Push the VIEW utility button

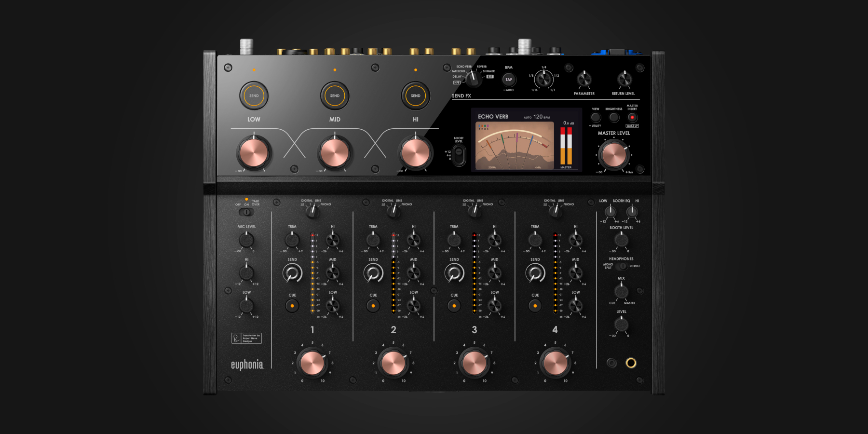tap(596, 117)
